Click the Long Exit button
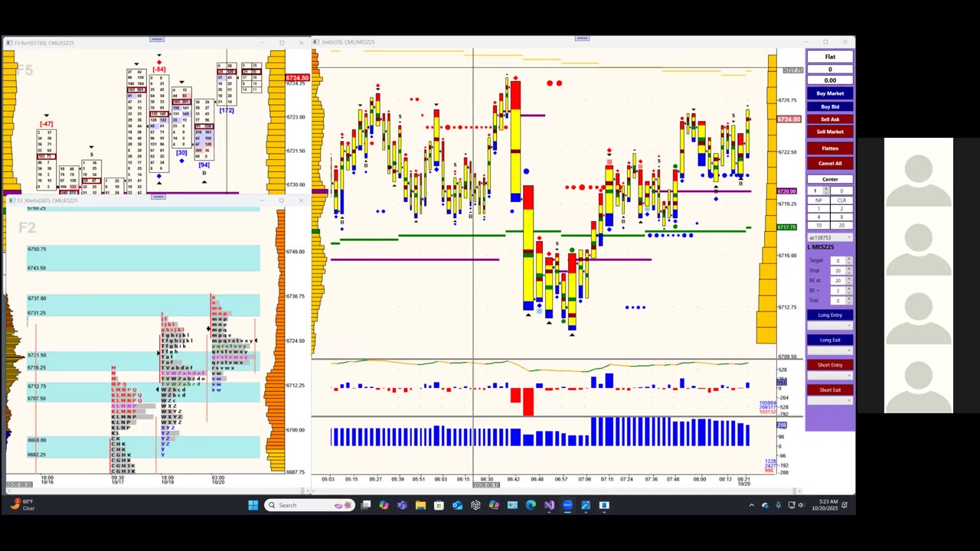 pos(830,340)
